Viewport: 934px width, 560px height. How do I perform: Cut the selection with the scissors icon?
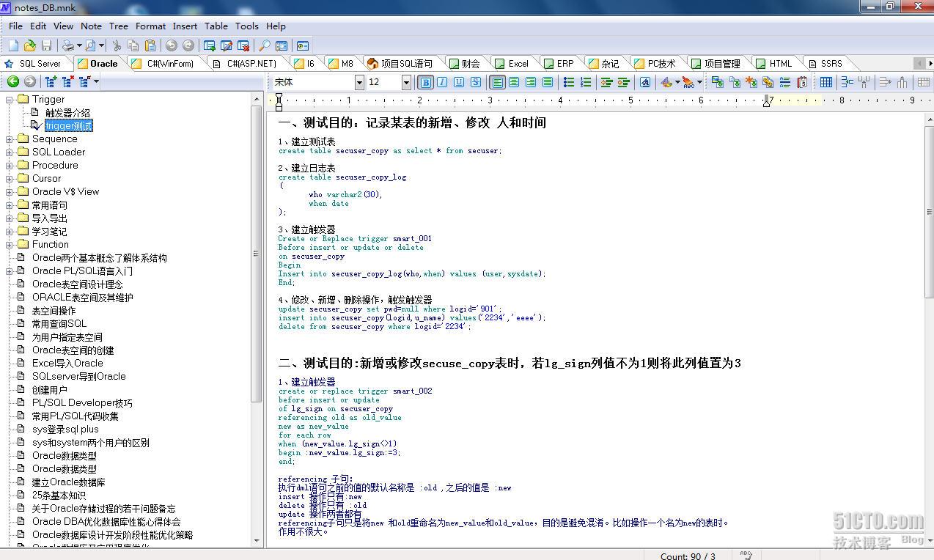click(117, 45)
